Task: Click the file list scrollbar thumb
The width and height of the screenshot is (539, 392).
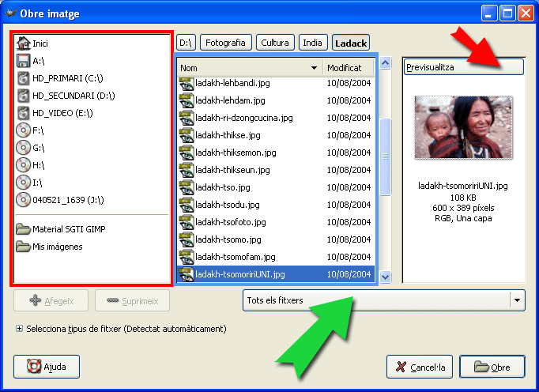Action: (386, 156)
